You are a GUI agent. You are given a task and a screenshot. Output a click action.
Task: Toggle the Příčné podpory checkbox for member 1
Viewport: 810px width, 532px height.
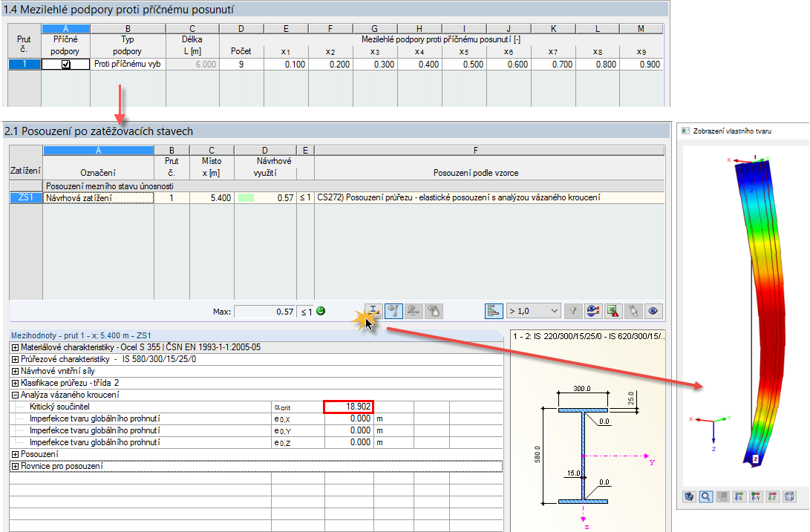(65, 65)
